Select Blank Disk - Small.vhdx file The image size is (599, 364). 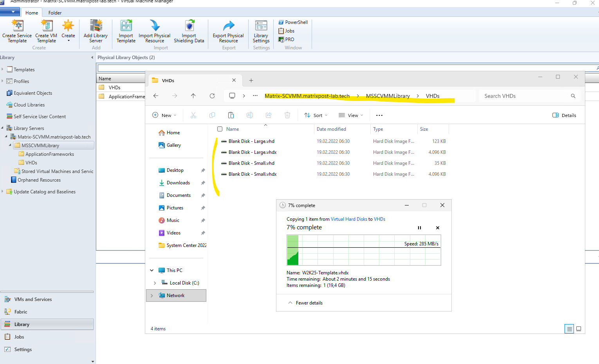[x=253, y=174]
